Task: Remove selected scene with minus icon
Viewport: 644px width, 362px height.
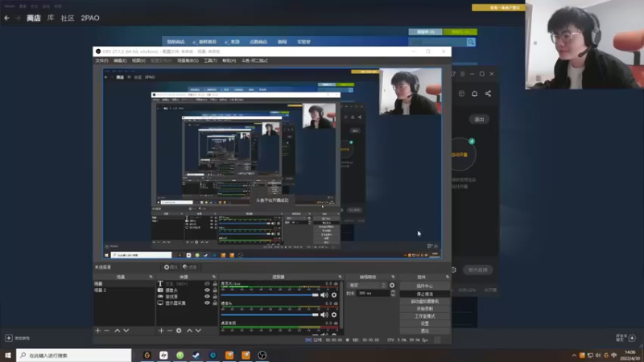Action: (x=107, y=331)
